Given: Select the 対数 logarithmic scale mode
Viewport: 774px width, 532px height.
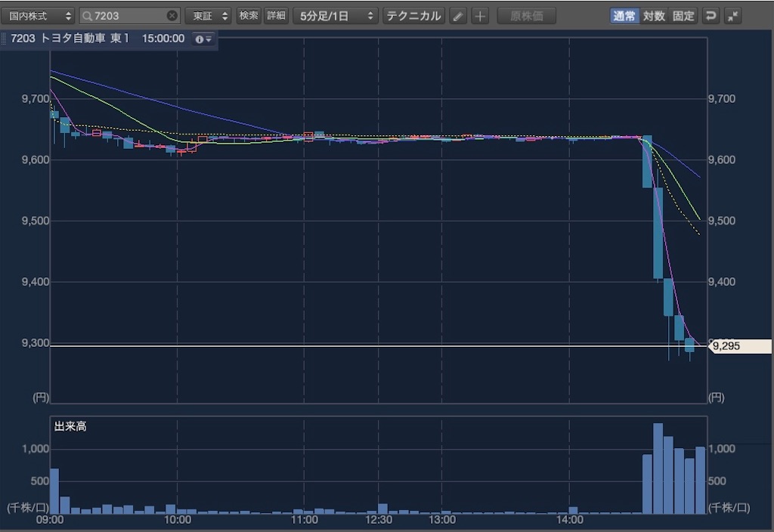Looking at the screenshot, I should pos(654,16).
